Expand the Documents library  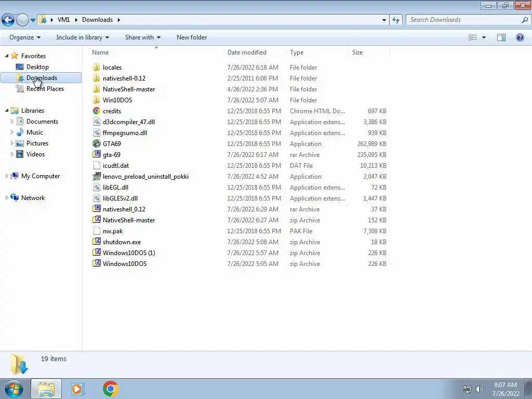point(12,121)
